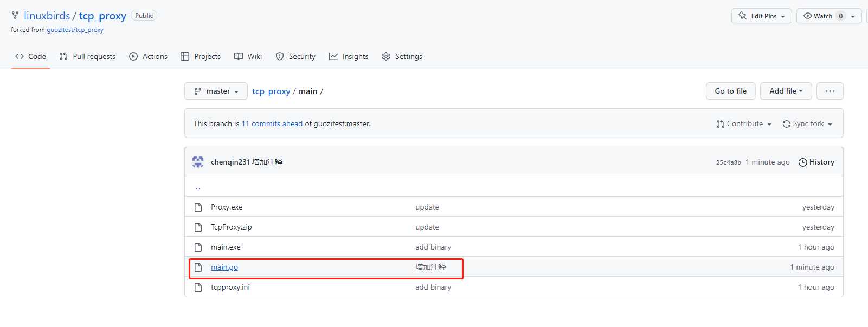The height and width of the screenshot is (327, 868).
Task: Open the main.exe file
Action: pos(226,247)
